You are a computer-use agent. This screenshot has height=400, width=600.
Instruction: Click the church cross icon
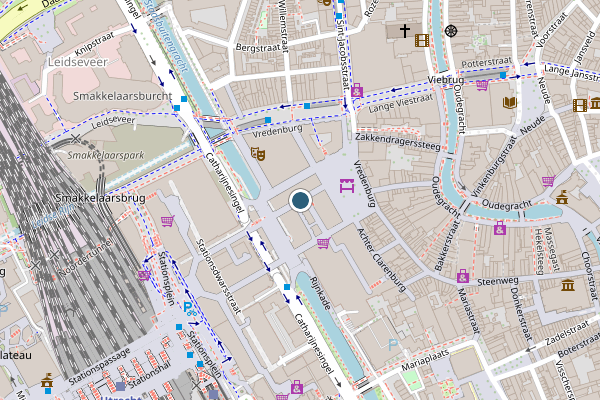tap(405, 31)
